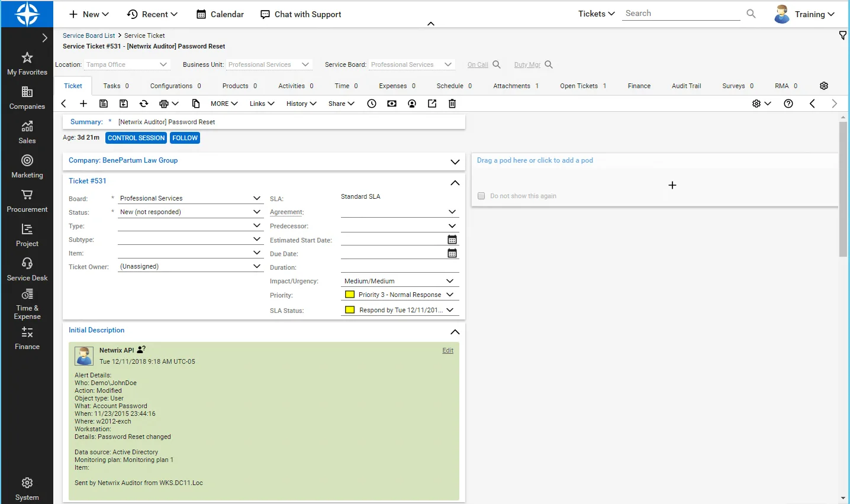Click the copy ticket icon
This screenshot has height=504, width=850.
click(x=196, y=104)
